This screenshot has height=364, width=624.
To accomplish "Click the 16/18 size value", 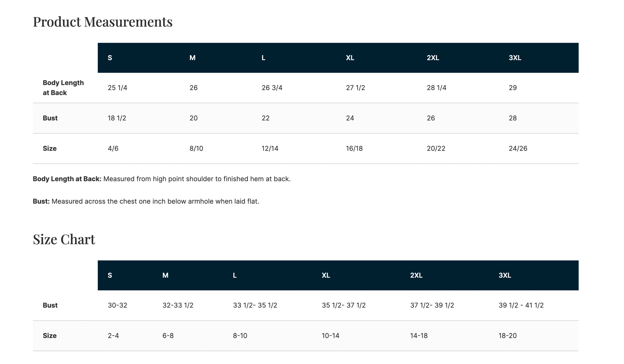I will tap(354, 148).
